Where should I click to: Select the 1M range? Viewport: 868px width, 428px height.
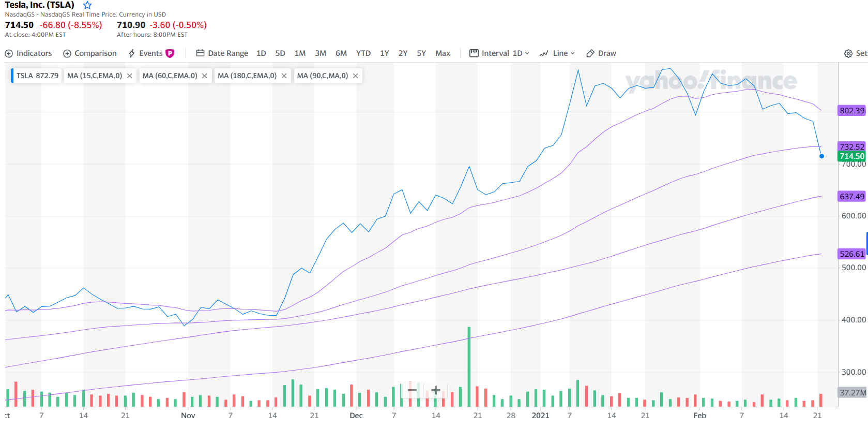point(300,53)
